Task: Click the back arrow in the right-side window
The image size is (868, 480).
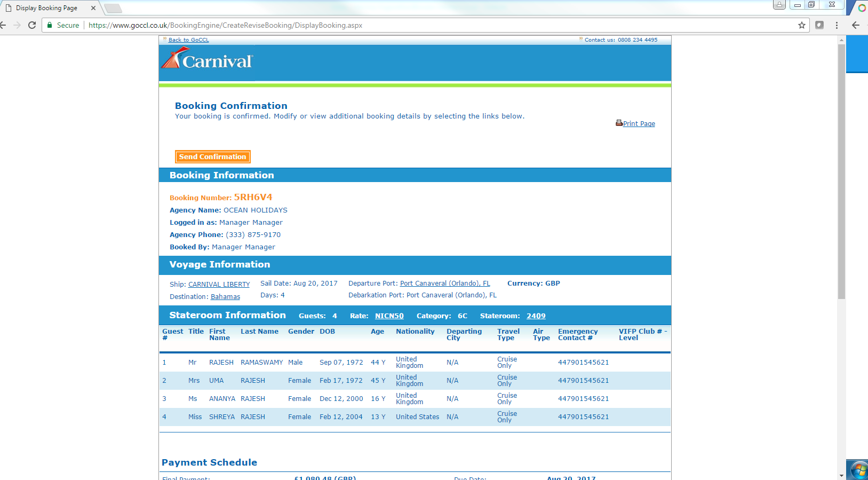Action: pyautogui.click(x=856, y=25)
